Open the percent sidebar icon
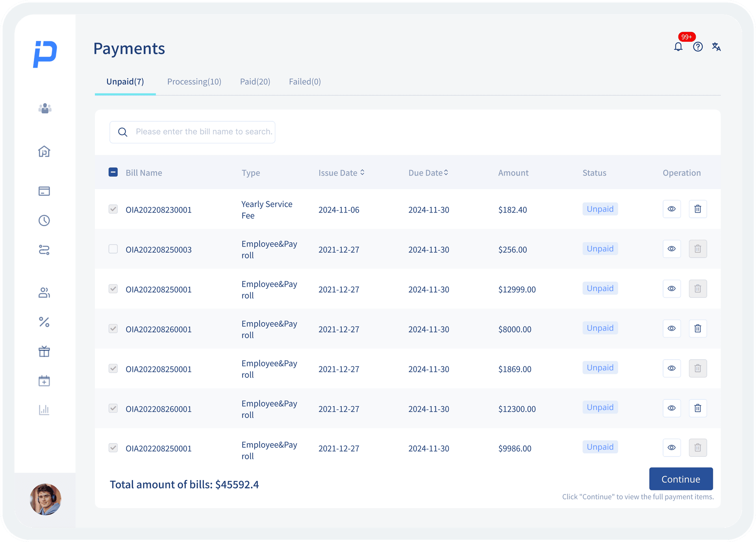The width and height of the screenshot is (756, 542). pyautogui.click(x=44, y=322)
